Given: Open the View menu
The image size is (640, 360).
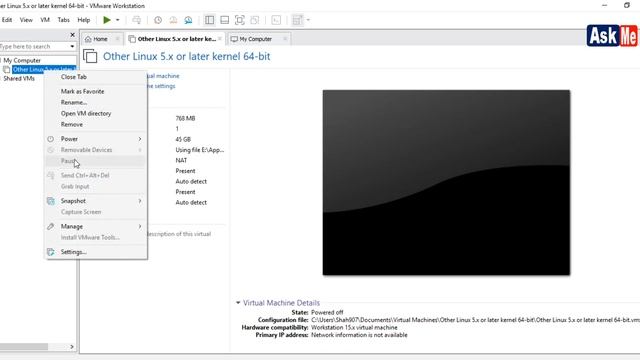Looking at the screenshot, I should (26, 20).
